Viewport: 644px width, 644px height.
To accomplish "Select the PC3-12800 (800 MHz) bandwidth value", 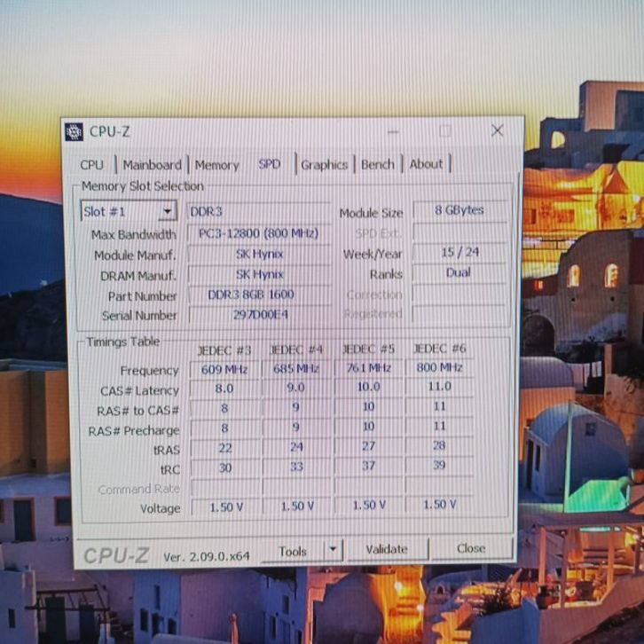I will (258, 233).
